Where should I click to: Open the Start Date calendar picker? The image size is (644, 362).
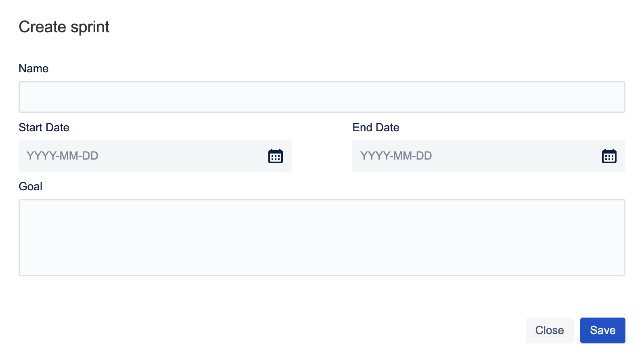(276, 156)
